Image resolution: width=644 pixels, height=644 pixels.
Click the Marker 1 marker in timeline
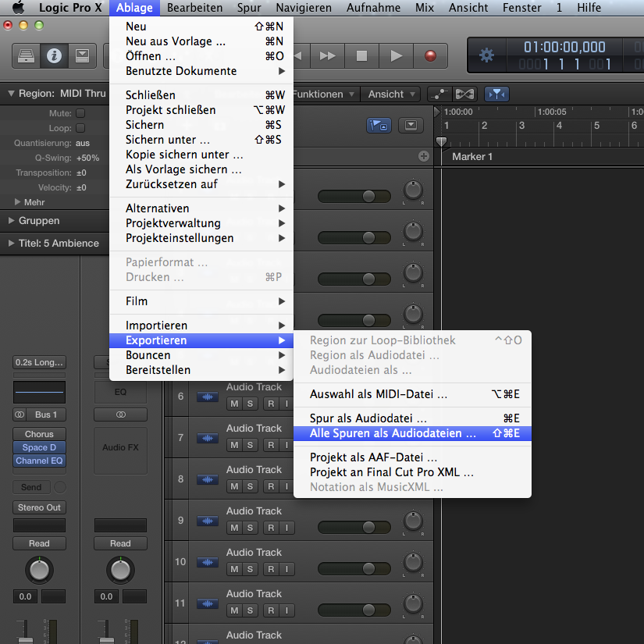pyautogui.click(x=472, y=156)
